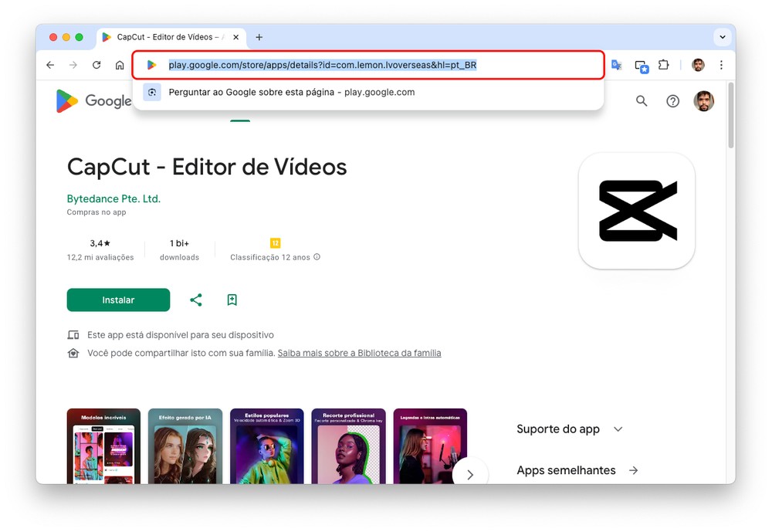Click the 3,4 star rating value
772x532 pixels.
100,243
